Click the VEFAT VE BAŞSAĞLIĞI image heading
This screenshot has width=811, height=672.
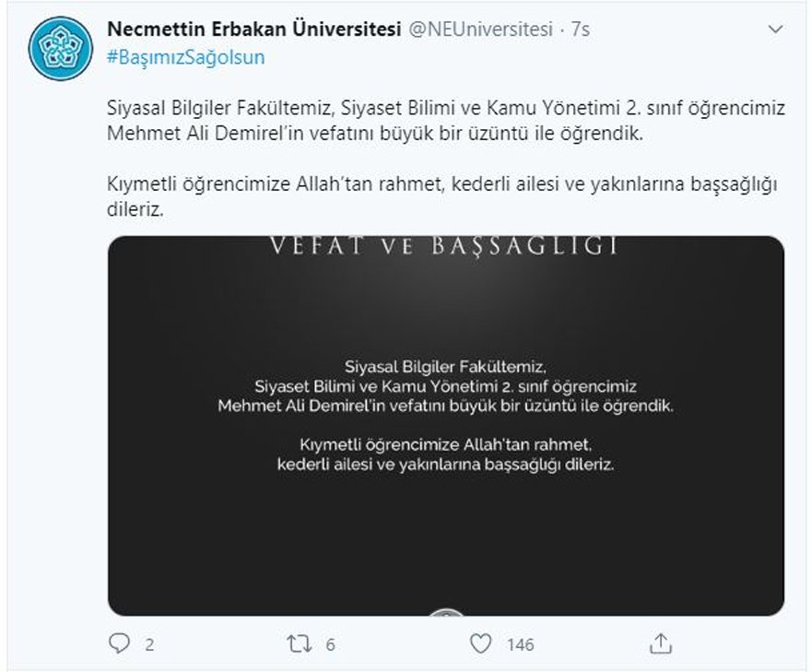pyautogui.click(x=444, y=246)
